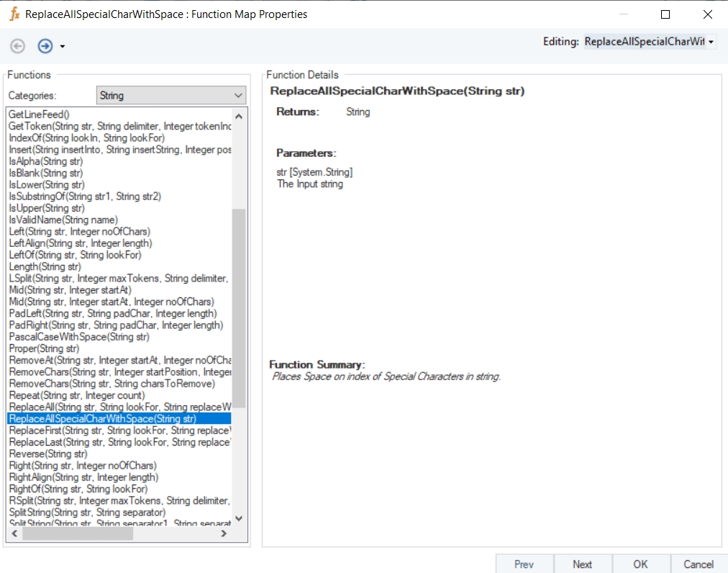The image size is (728, 573).
Task: Click the horizontal scrollbar thumb
Action: (x=78, y=533)
